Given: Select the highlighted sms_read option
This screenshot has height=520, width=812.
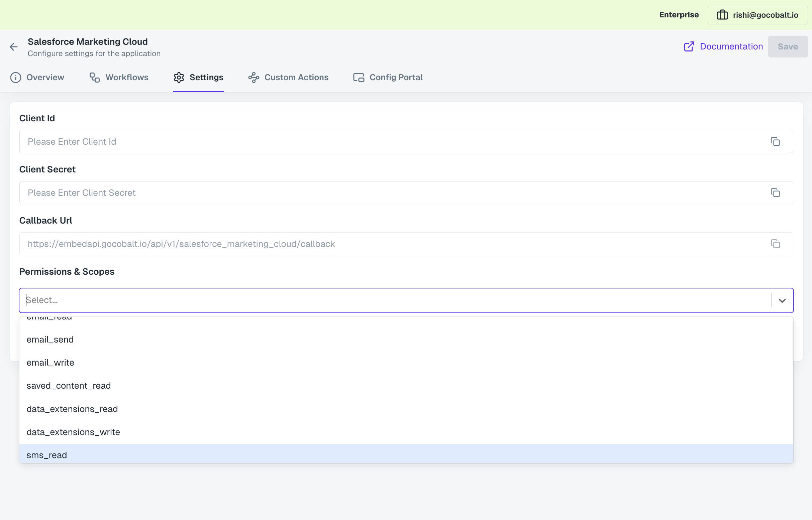Looking at the screenshot, I should point(46,455).
